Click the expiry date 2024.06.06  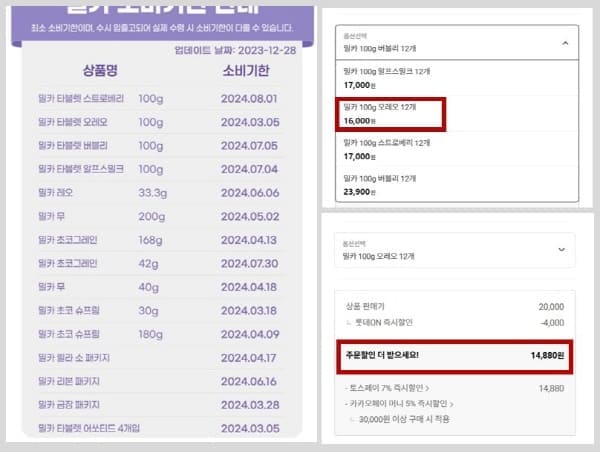250,193
